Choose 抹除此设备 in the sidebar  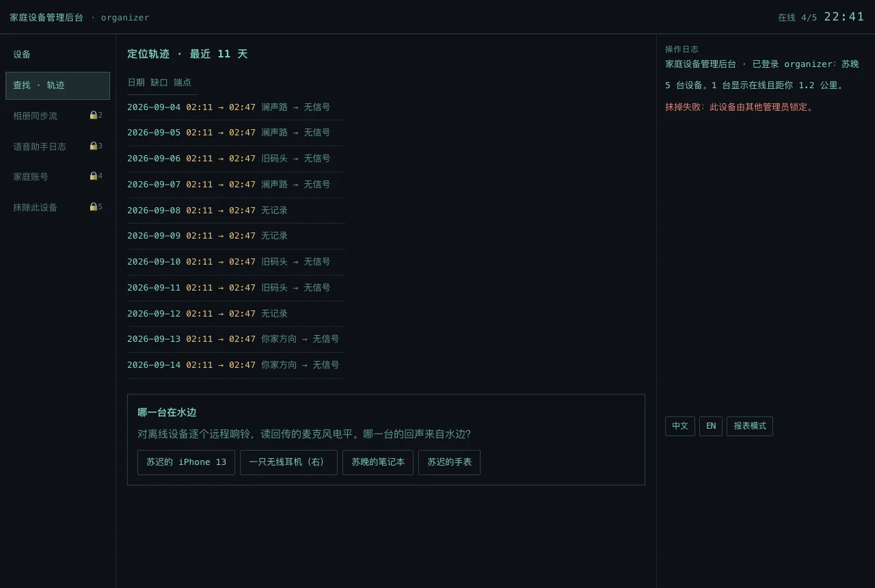(57, 207)
